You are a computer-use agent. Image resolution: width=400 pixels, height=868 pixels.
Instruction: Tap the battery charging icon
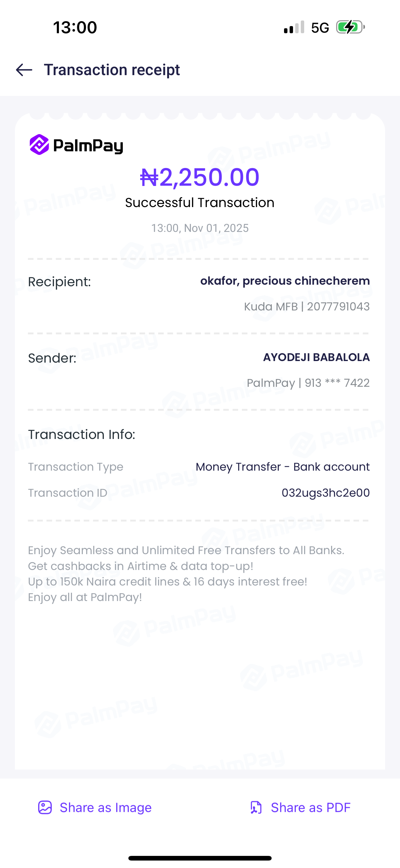pos(350,27)
